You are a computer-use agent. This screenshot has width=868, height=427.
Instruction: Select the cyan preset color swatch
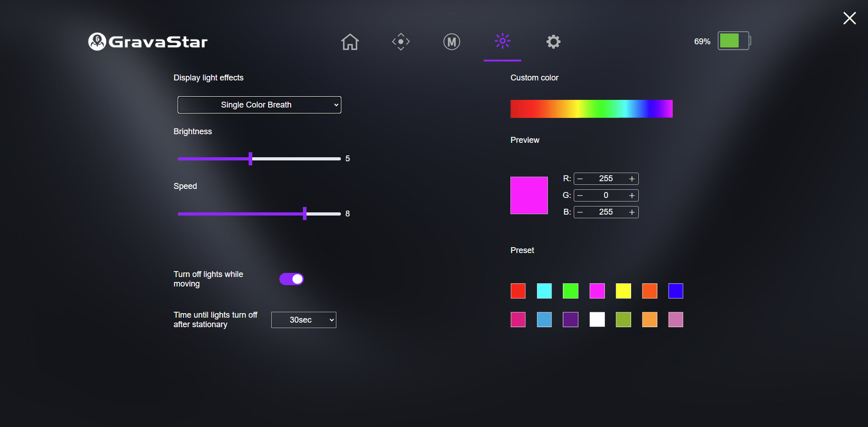tap(544, 291)
